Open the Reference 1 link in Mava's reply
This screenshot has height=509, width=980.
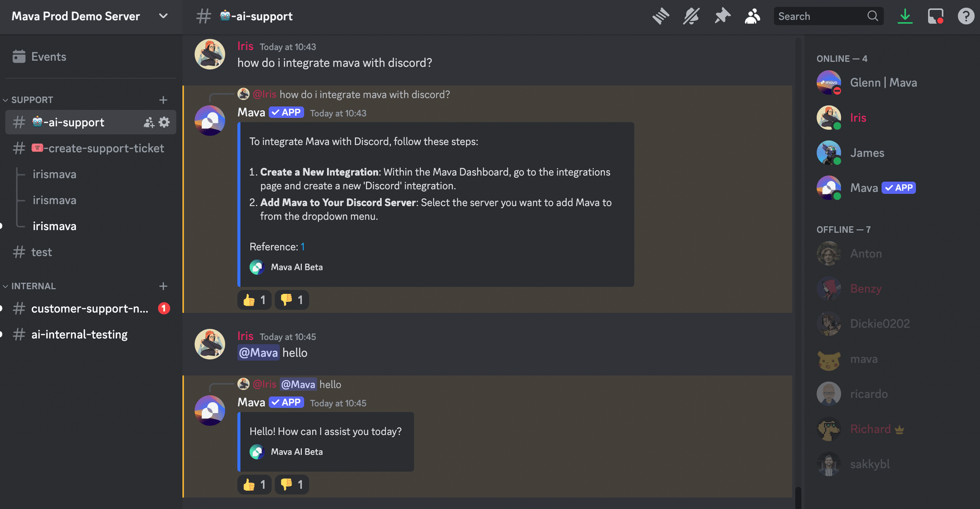point(302,246)
